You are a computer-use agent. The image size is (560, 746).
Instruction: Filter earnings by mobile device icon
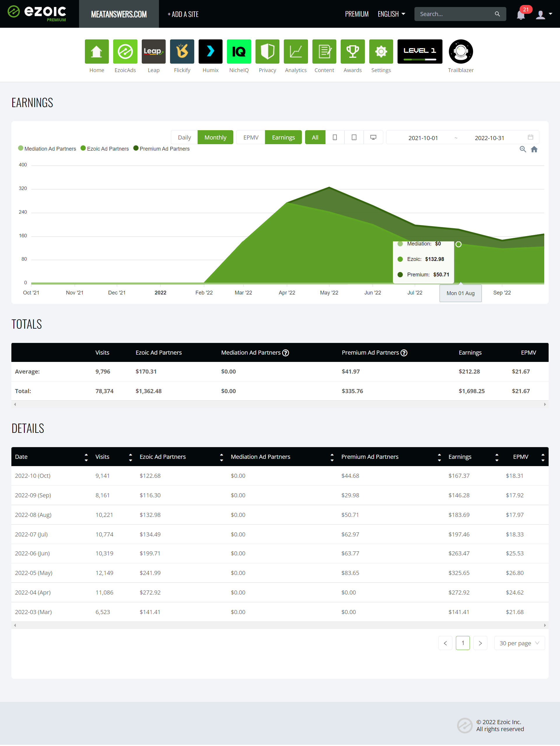coord(335,137)
